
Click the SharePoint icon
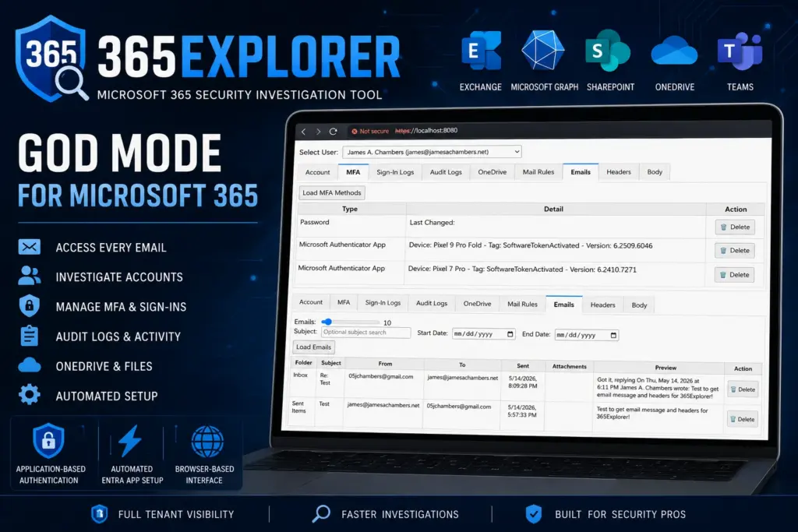608,51
